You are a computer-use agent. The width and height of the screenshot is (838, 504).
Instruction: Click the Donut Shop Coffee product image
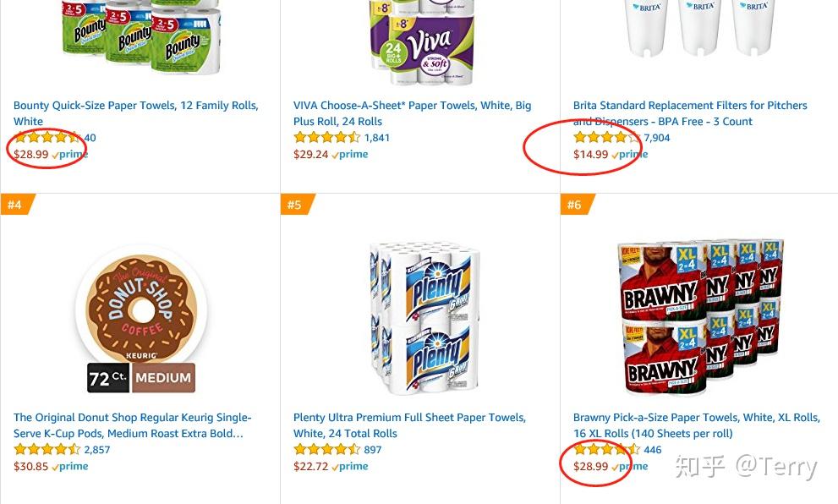click(140, 317)
